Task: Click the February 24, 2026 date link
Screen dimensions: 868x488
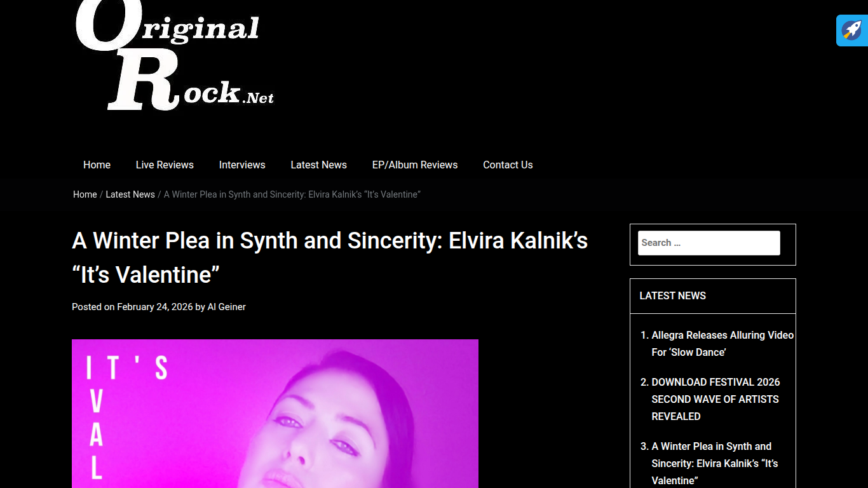Action: [x=154, y=307]
